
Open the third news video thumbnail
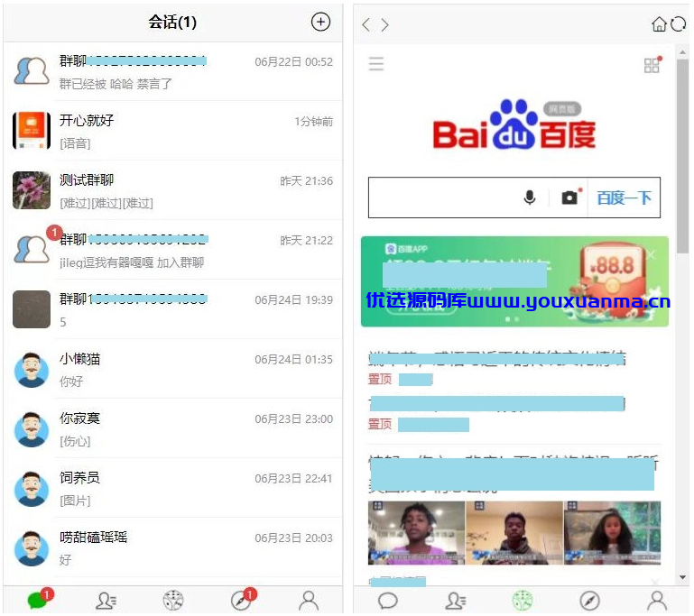click(x=612, y=533)
